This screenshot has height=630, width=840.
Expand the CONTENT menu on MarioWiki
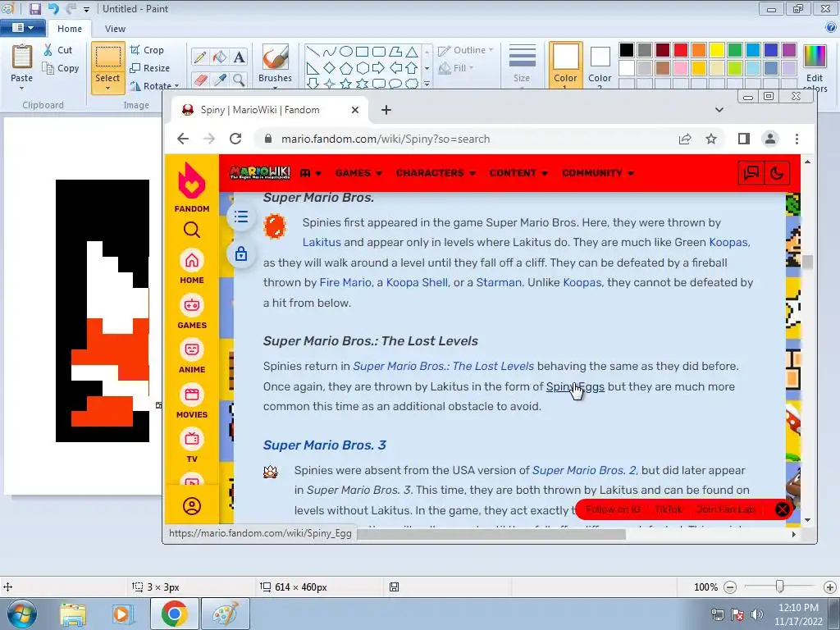[518, 173]
